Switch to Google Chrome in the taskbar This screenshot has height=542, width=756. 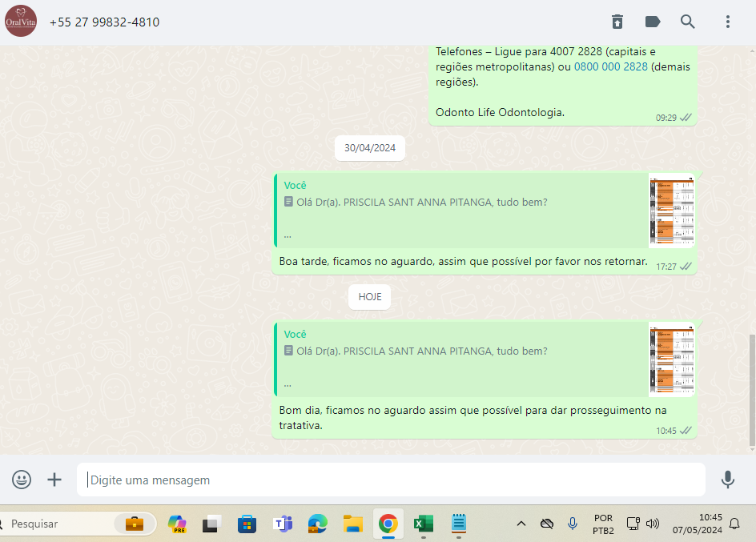(388, 524)
